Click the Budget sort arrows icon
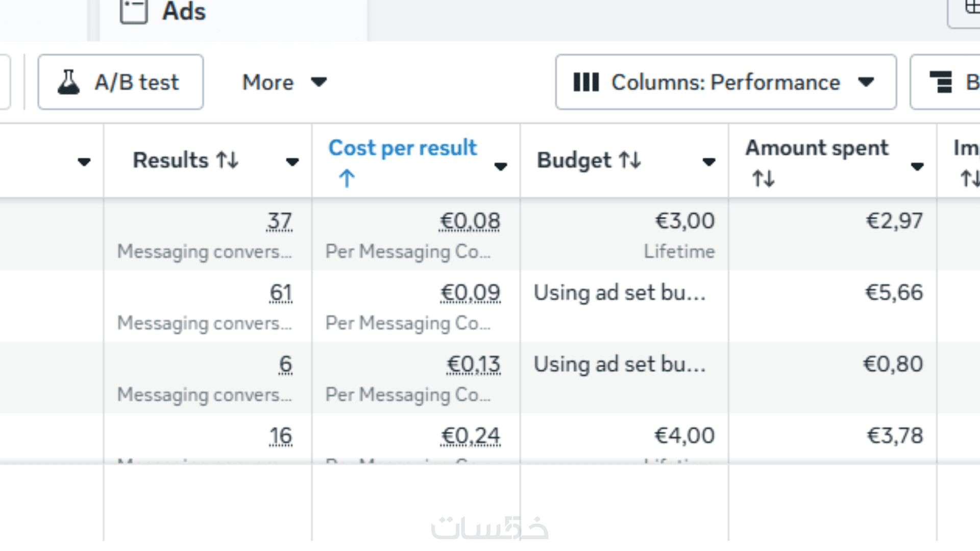 click(x=630, y=160)
